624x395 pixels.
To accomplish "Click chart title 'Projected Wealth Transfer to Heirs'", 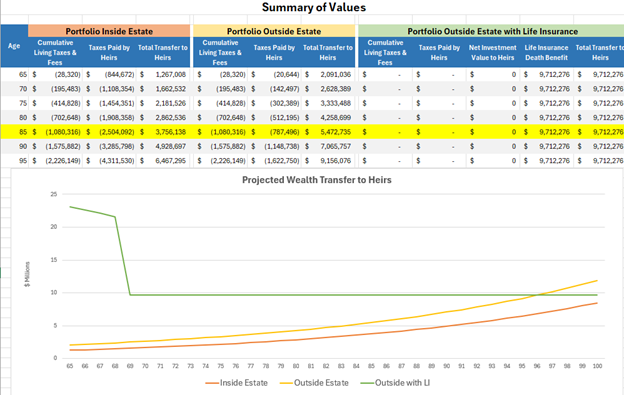I will click(x=317, y=180).
